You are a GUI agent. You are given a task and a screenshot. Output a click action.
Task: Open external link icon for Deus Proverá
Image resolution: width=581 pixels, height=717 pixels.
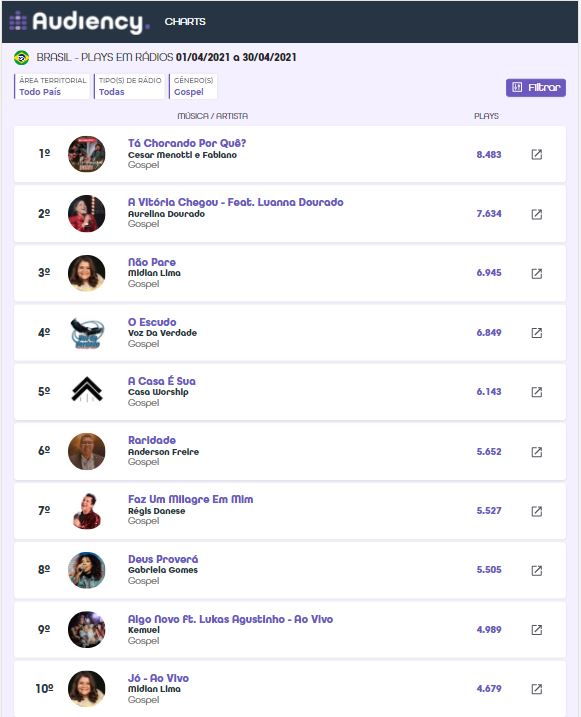[537, 570]
